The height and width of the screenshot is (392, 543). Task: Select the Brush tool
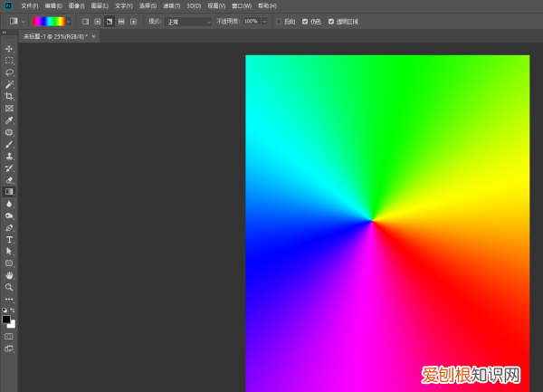(9, 144)
